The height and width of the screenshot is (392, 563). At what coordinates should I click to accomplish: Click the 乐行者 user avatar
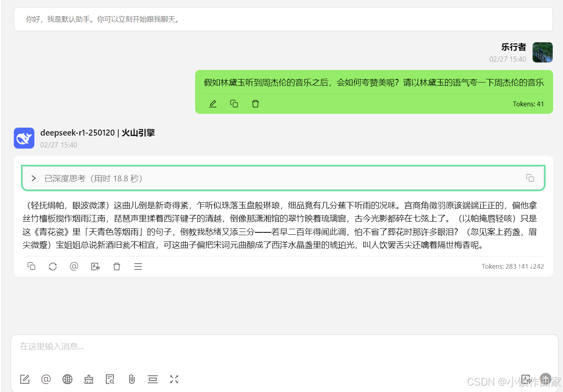coord(542,52)
